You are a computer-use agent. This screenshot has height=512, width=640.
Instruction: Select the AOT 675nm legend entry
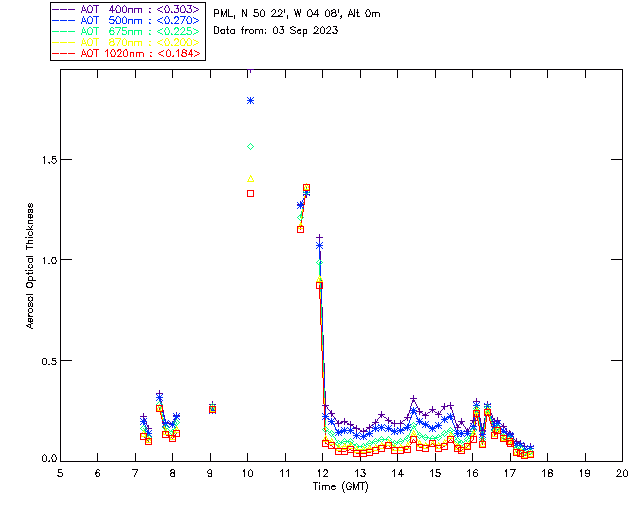(128, 31)
